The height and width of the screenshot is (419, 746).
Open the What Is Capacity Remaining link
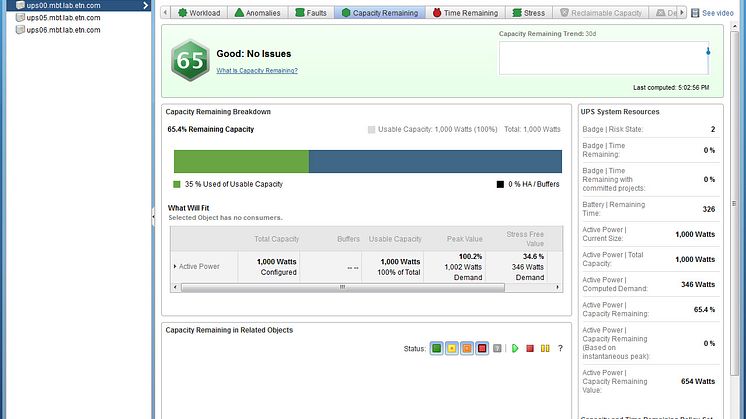coord(257,70)
